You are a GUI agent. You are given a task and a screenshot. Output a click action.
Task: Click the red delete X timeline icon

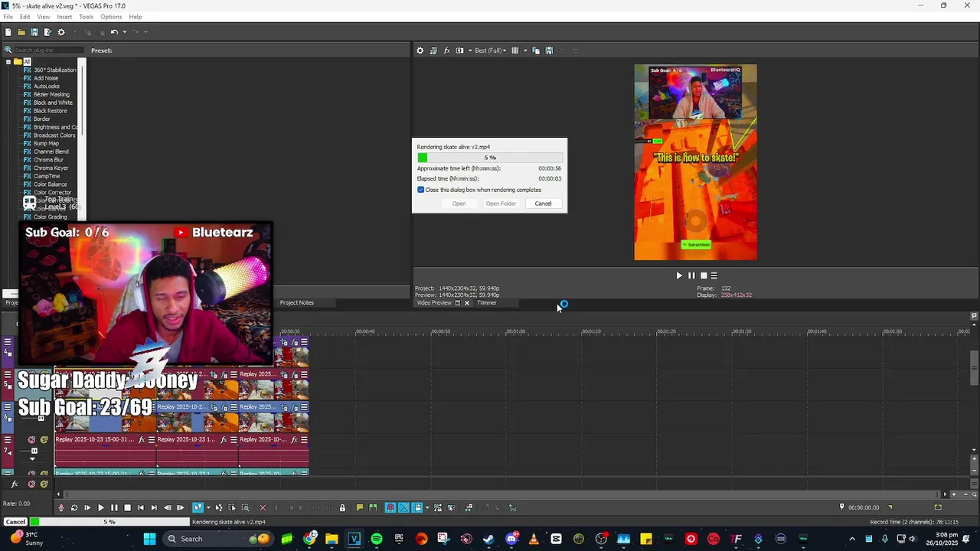pos(263,507)
